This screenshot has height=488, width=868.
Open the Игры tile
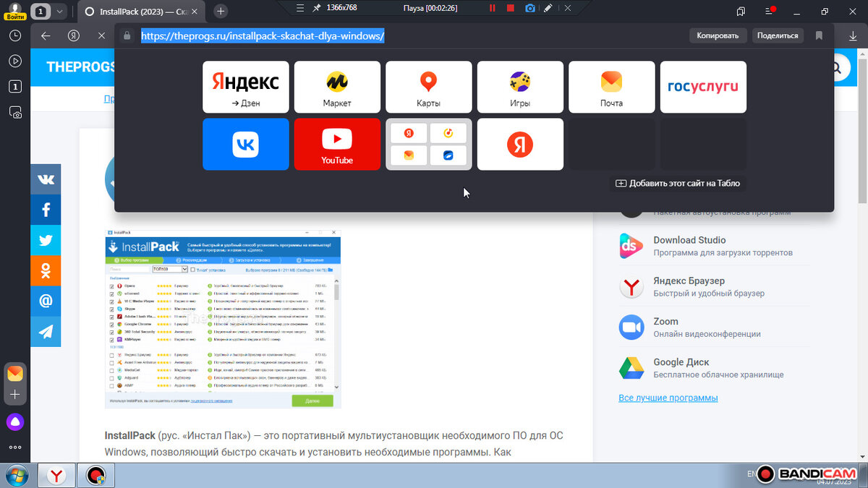tap(520, 87)
